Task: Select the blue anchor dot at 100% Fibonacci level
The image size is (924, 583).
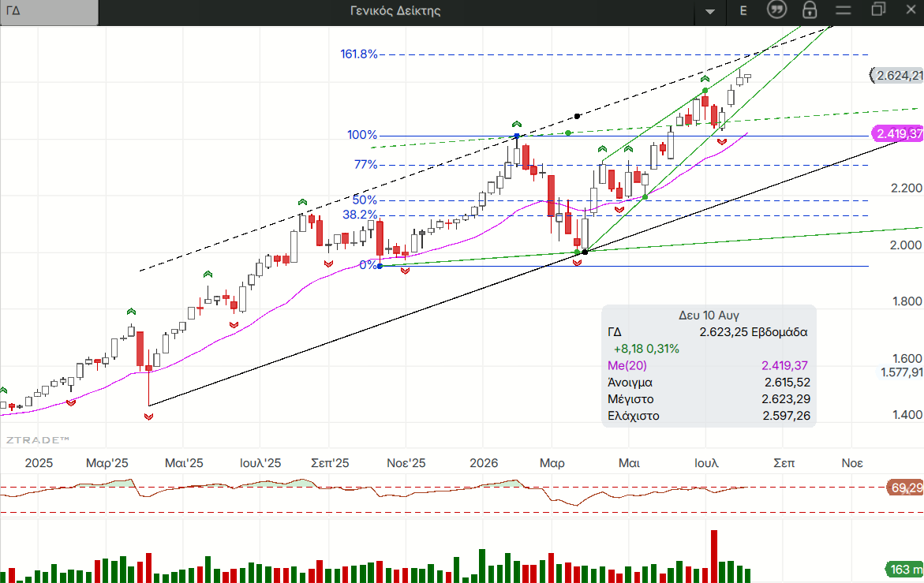Action: coord(517,136)
